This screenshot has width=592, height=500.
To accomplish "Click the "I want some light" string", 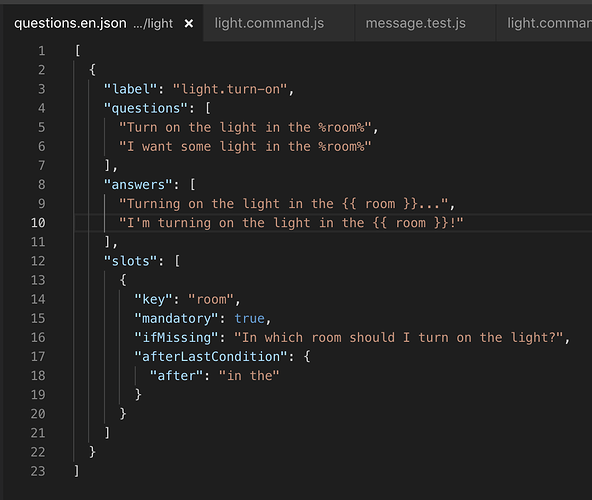I will point(245,147).
